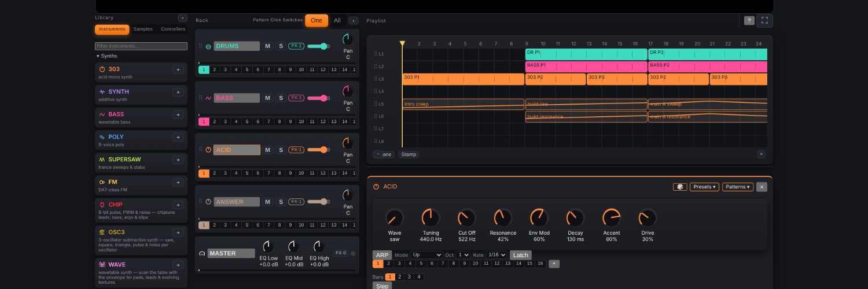Screen dimensions: 868x289
Task: Click the plus button at playlist bottom right
Action: (761, 154)
